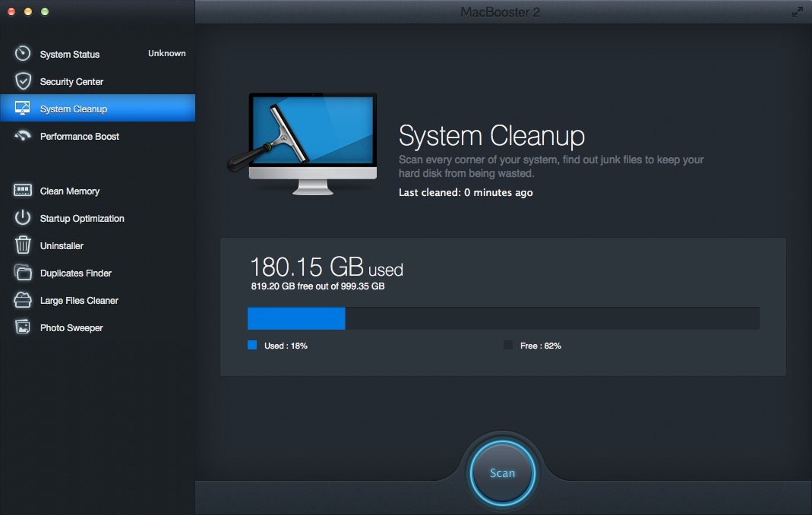Click the Performance Boost speedometer icon
The image size is (812, 515).
pyautogui.click(x=23, y=136)
